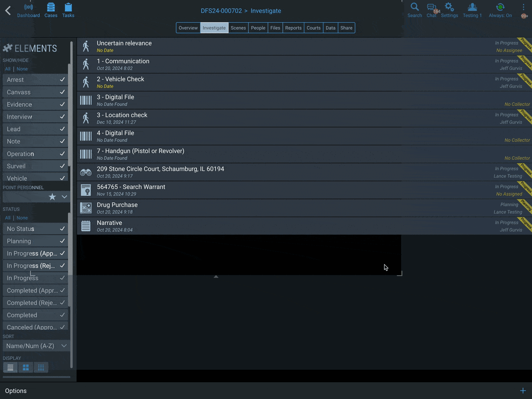Switch to the Reports tab
Viewport: 532px width, 399px height.
[293, 28]
